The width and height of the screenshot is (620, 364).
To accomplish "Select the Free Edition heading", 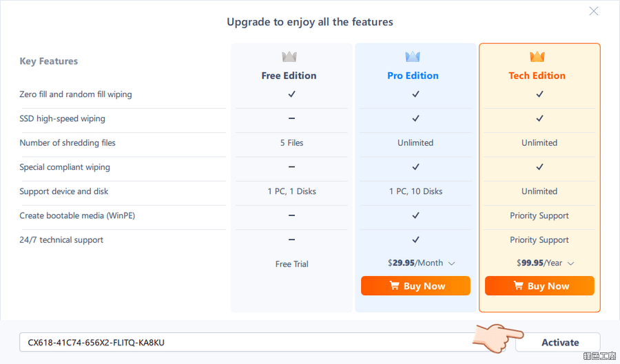I will pos(289,76).
